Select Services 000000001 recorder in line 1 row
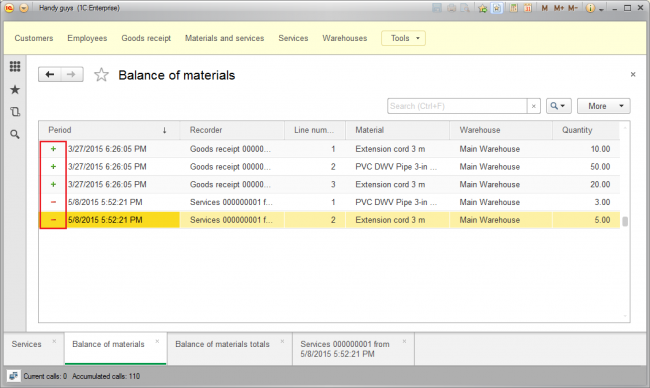This screenshot has height=388, width=650. click(232, 202)
